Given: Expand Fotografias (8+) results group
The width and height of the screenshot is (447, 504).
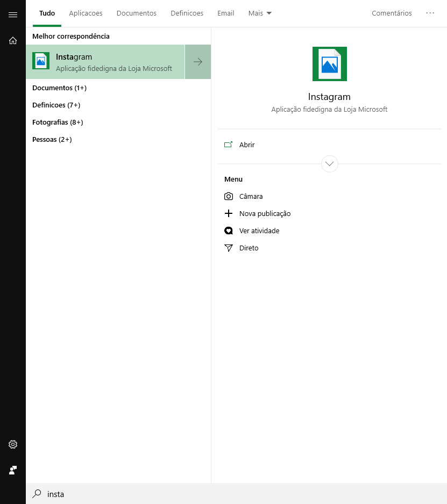Looking at the screenshot, I should [58, 122].
